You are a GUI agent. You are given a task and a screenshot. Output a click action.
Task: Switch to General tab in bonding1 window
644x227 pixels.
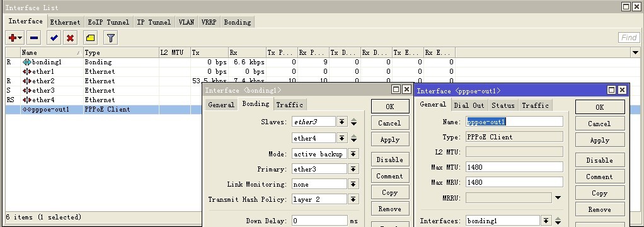(x=221, y=105)
